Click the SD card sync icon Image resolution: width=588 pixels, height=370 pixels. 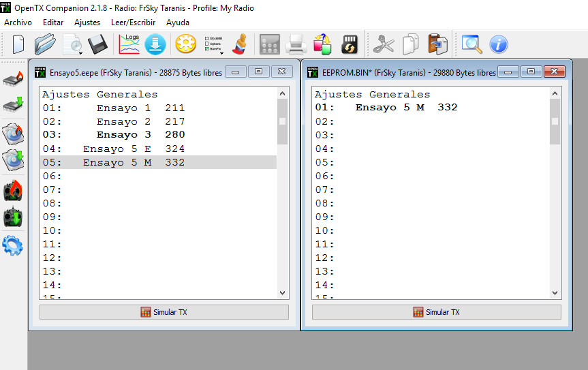[350, 45]
